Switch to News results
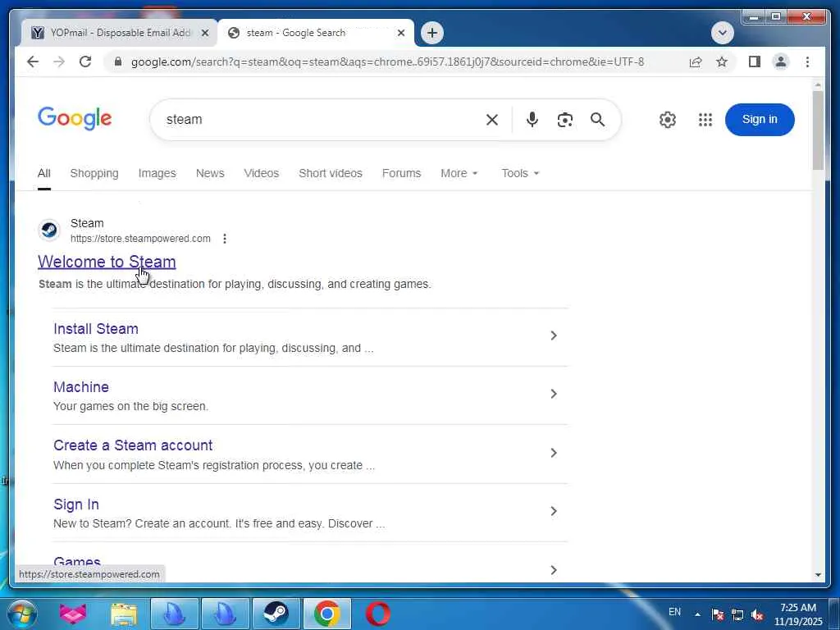 [210, 173]
